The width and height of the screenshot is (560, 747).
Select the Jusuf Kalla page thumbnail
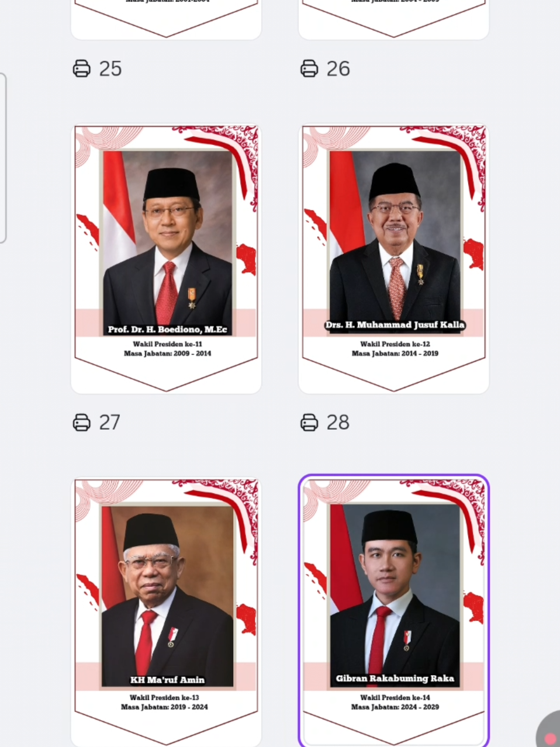(x=393, y=258)
